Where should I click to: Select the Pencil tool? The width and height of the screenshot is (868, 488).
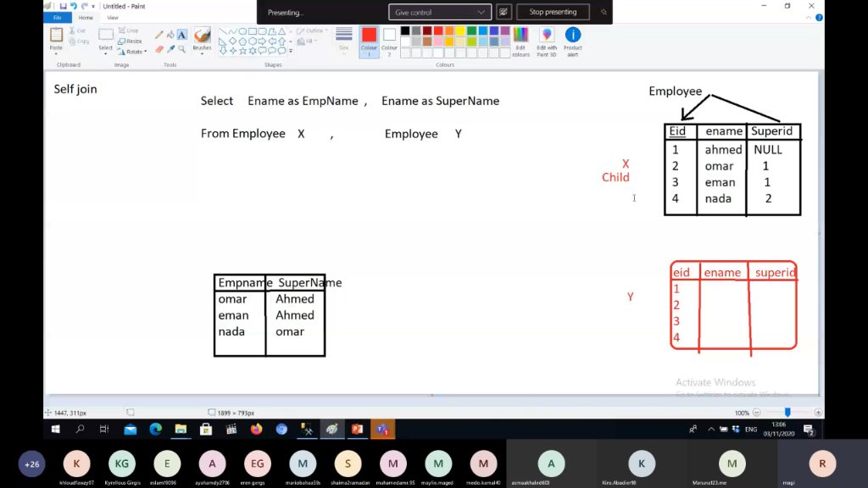point(159,35)
